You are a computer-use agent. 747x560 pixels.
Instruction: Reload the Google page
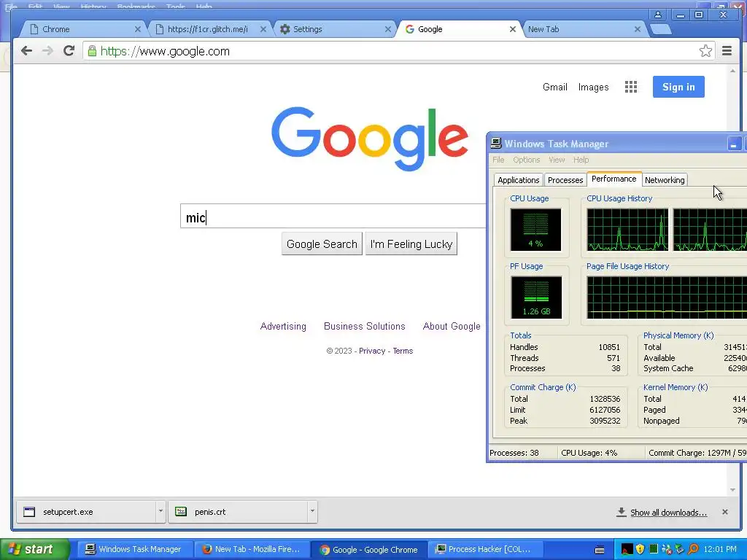point(69,51)
